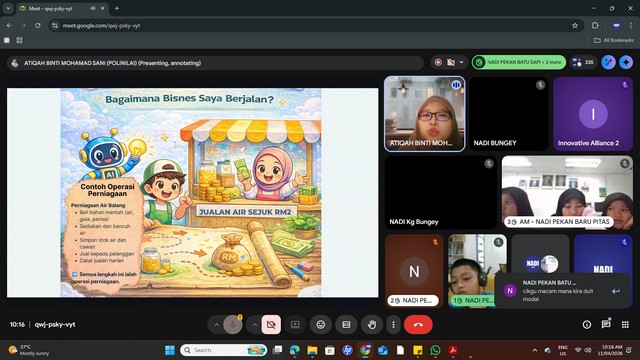This screenshot has width=640, height=360.
Task: Mute the tab using speaker icon on Meet tab
Action: tap(93, 8)
